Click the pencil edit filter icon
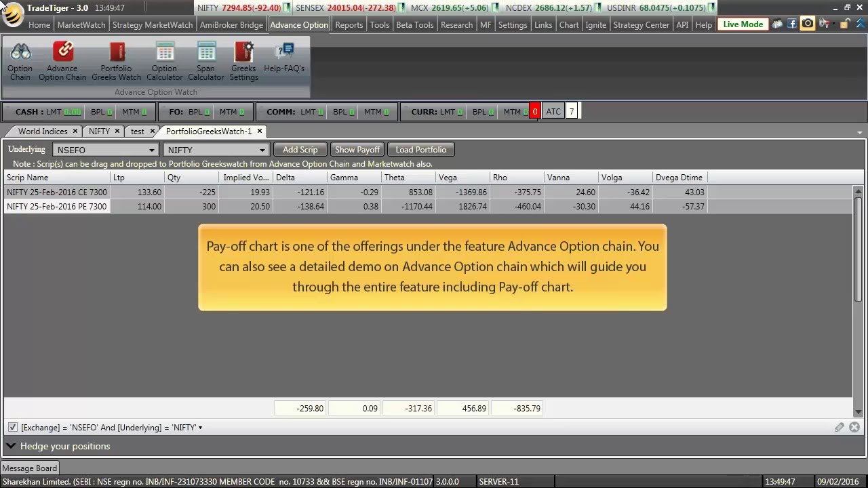868x488 pixels. click(840, 427)
